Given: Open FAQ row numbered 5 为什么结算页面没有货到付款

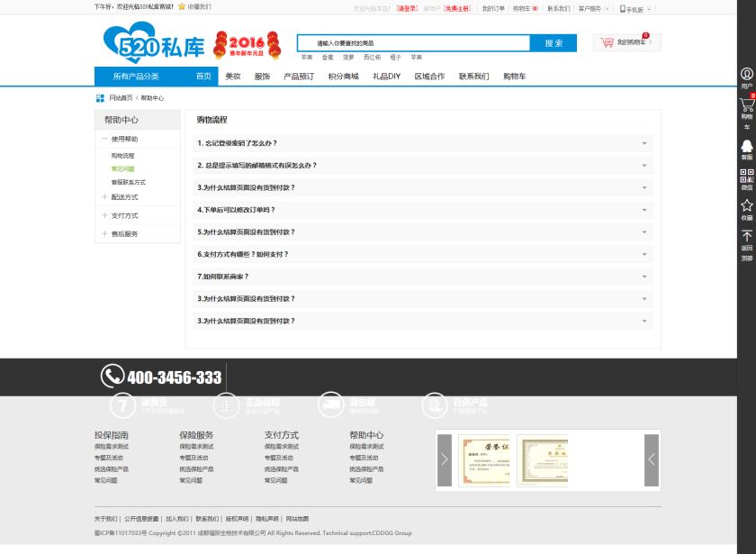Looking at the screenshot, I should (423, 232).
